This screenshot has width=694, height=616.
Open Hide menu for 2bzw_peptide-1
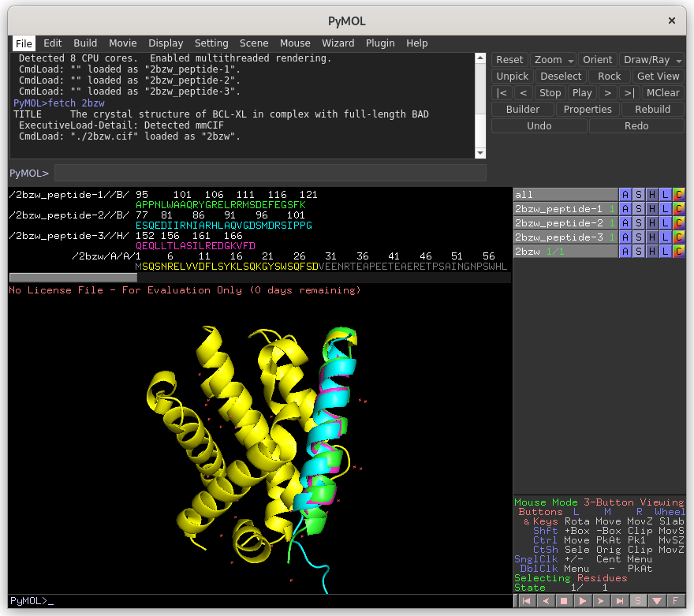pyautogui.click(x=652, y=208)
